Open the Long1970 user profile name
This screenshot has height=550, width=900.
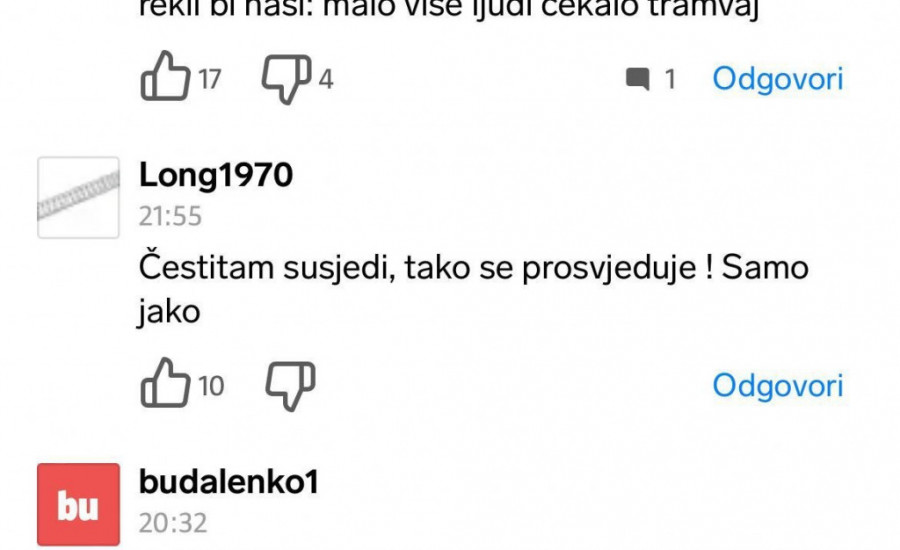click(216, 175)
